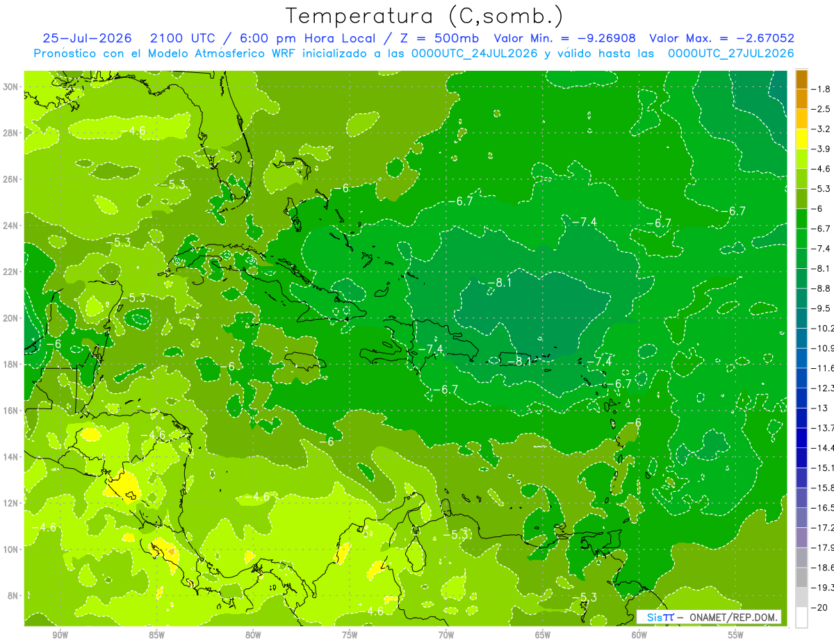Pick the orange legend swatch between -1.8 and -2.5
This screenshot has width=834, height=644.
click(x=801, y=99)
